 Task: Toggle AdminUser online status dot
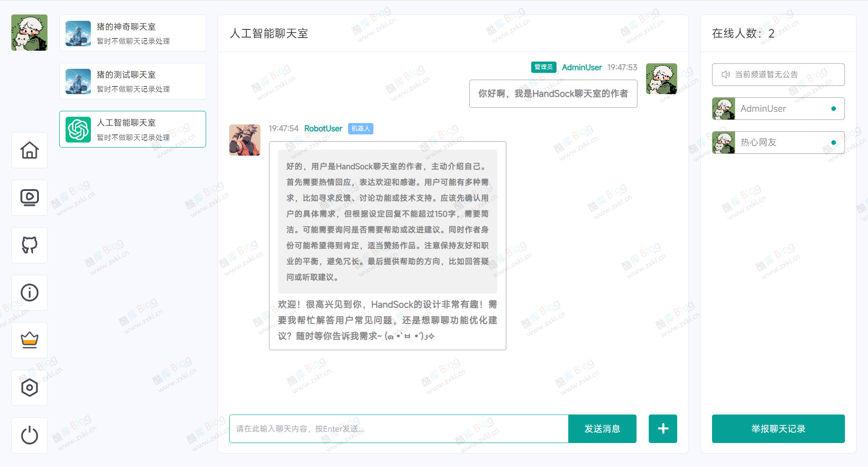(833, 109)
